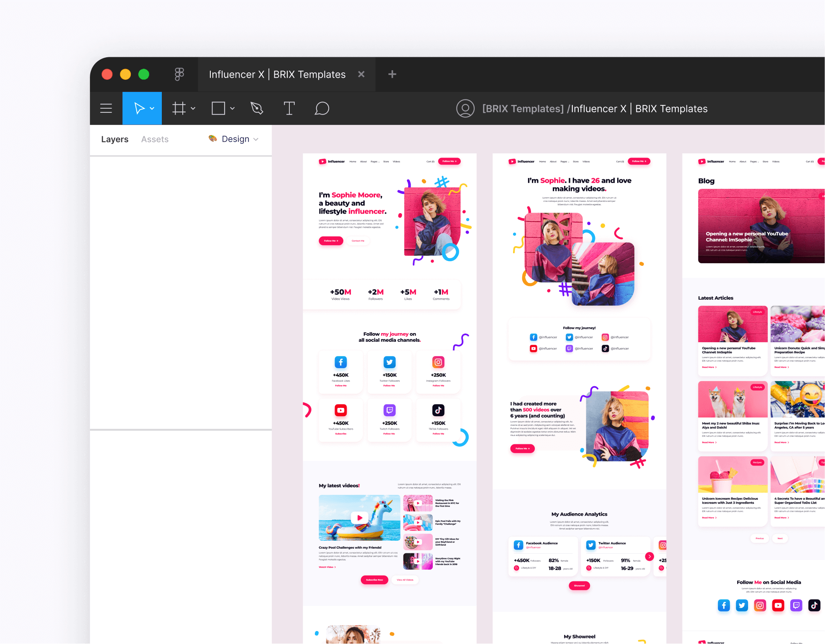
Task: Select the Frame tool
Action: click(179, 108)
